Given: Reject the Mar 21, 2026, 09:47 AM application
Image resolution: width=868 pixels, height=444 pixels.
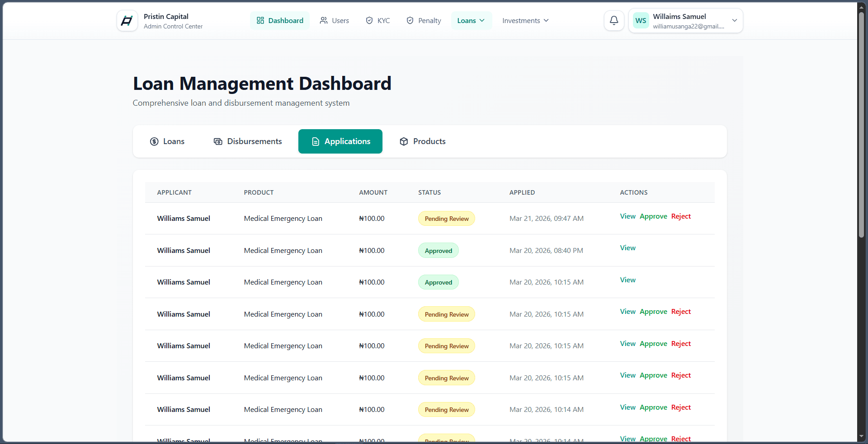Looking at the screenshot, I should pos(681,216).
